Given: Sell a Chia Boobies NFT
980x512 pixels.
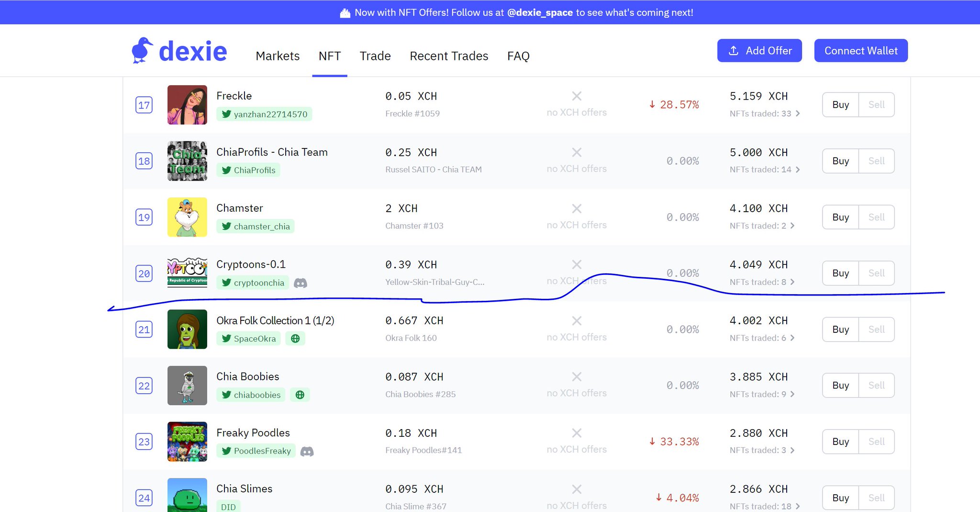Looking at the screenshot, I should (876, 386).
